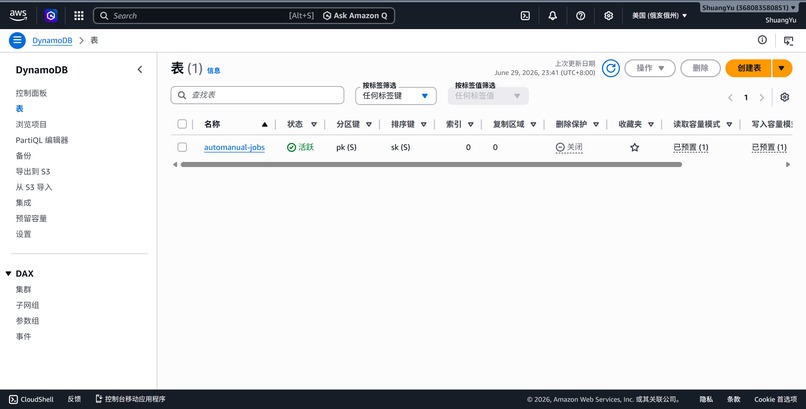The height and width of the screenshot is (409, 806).
Task: Open 预留容量 in the sidebar
Action: 31,218
